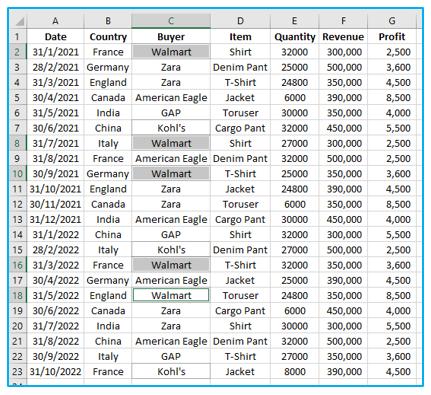The image size is (431, 395).
Task: Click the Quantity header cell
Action: pos(294,37)
